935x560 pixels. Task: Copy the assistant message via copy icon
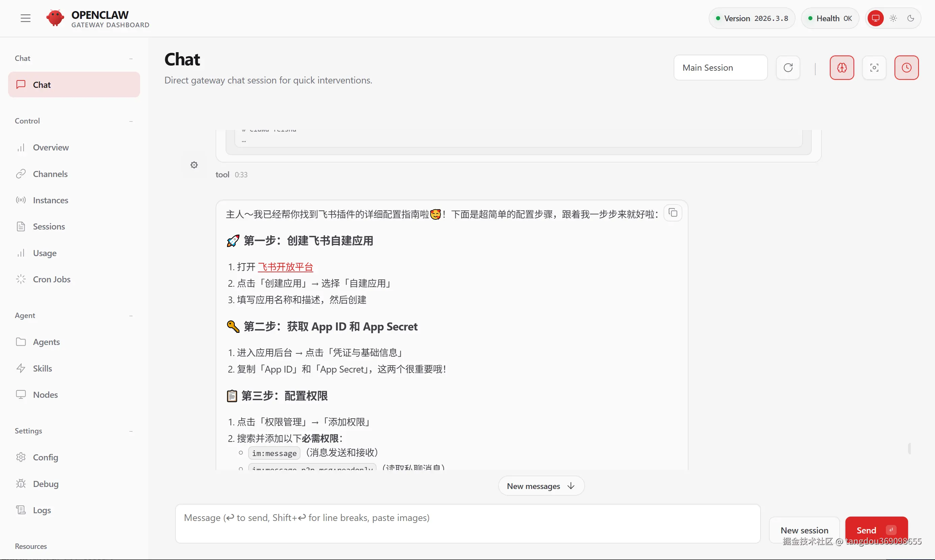pos(673,213)
